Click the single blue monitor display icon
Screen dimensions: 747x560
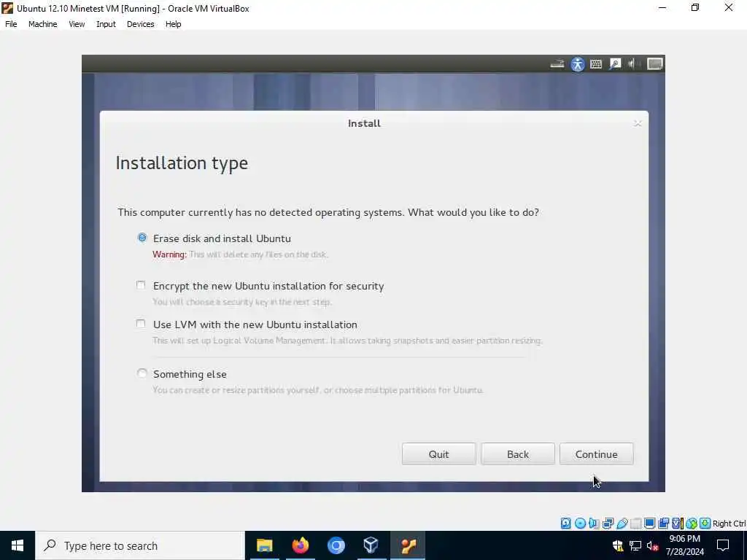649,524
